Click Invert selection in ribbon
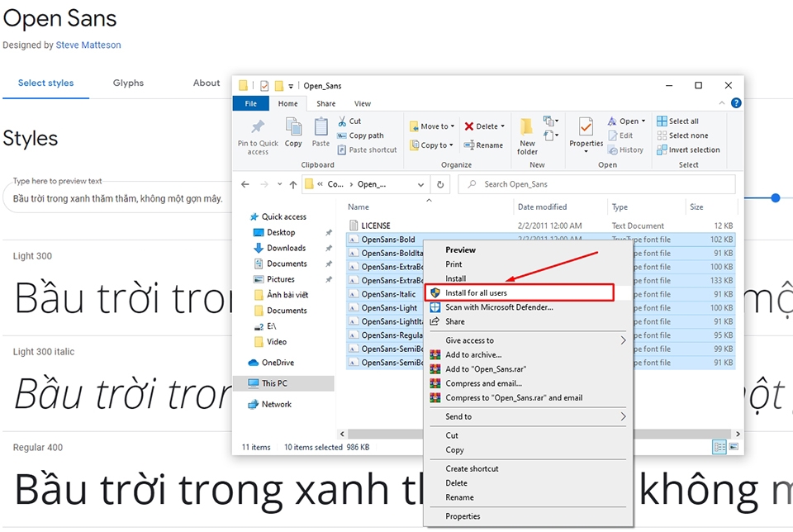 688,150
